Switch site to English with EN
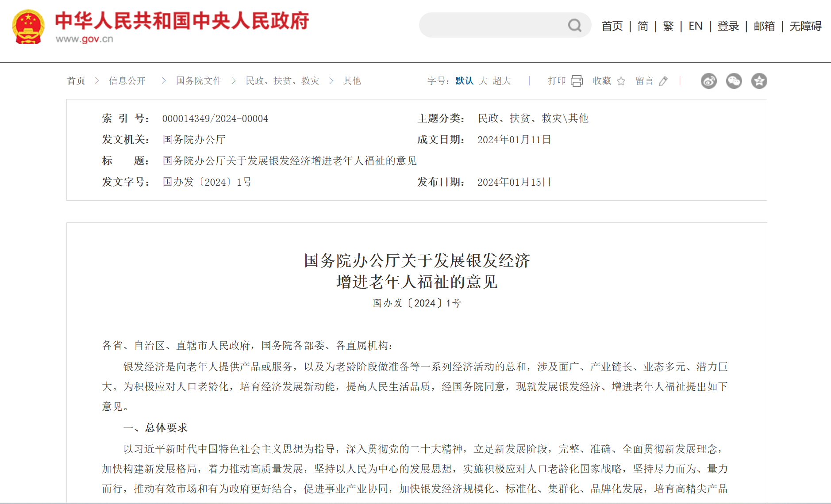 pyautogui.click(x=695, y=26)
